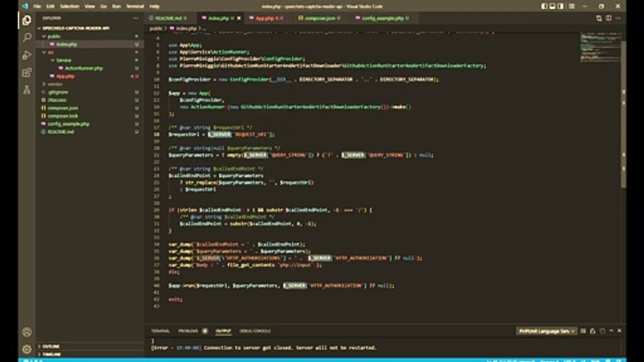
Task: Open the Extensions view in activity bar
Action: (27, 73)
